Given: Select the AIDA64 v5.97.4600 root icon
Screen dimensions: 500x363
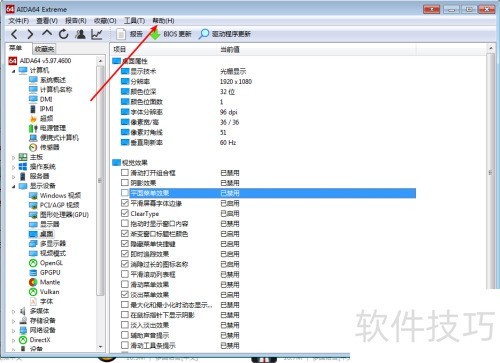Looking at the screenshot, I should (x=13, y=61).
